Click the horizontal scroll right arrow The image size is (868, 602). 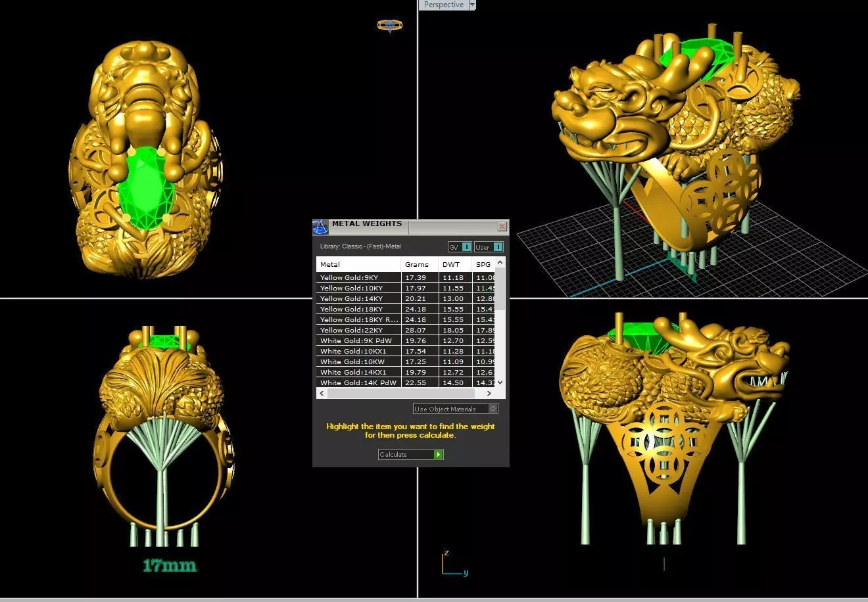point(489,393)
